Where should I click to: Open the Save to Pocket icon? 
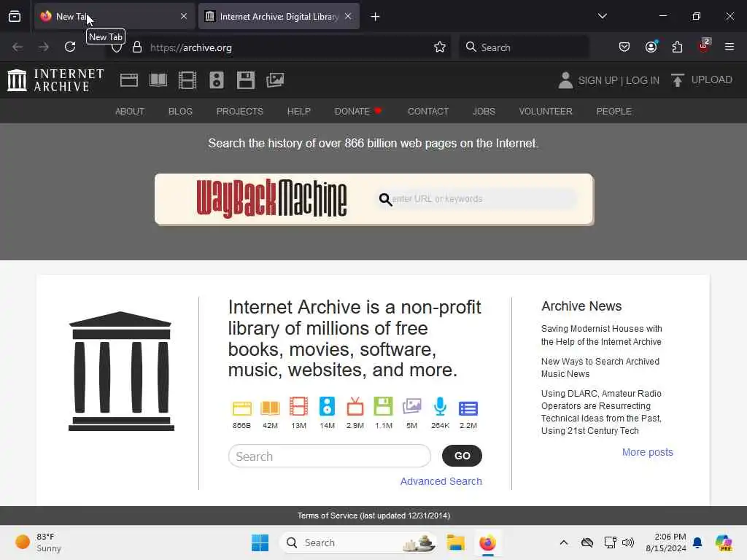coord(624,47)
